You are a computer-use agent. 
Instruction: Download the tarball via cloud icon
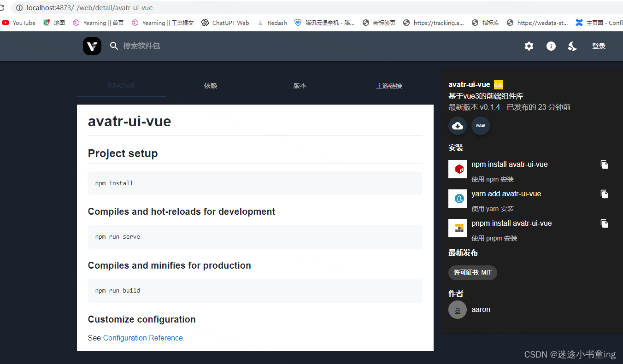pyautogui.click(x=458, y=126)
